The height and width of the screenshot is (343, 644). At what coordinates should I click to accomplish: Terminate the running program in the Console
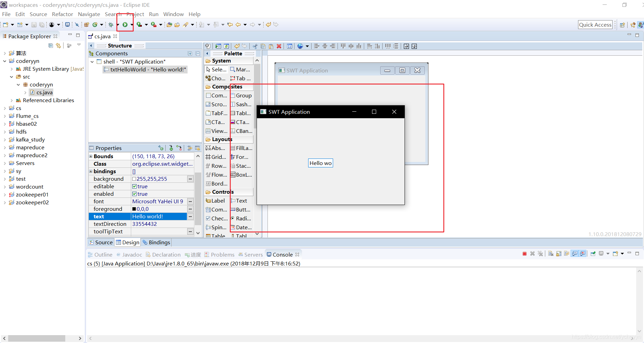525,253
